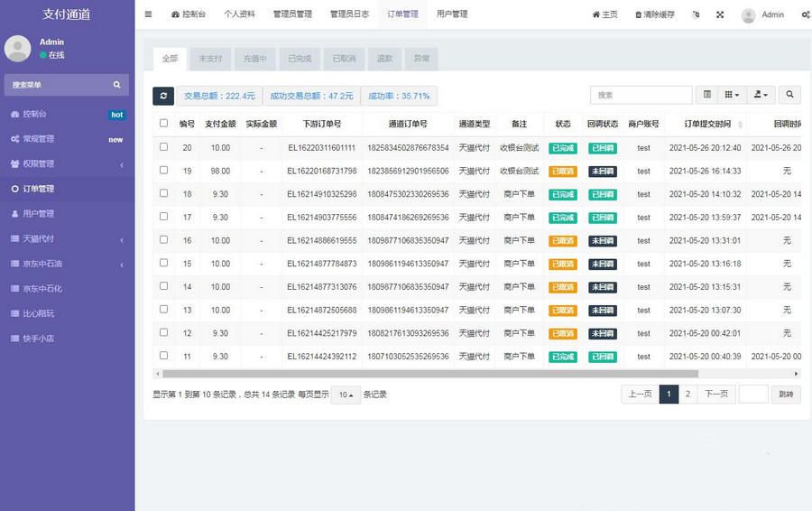This screenshot has width=812, height=511.
Task: Open the export data dropdown
Action: click(761, 95)
